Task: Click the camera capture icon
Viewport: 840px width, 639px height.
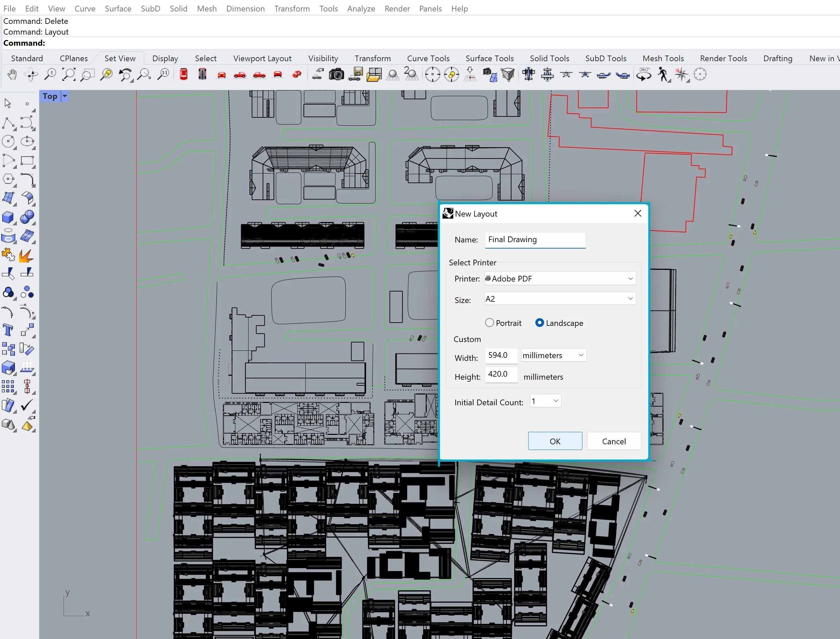Action: pyautogui.click(x=336, y=75)
